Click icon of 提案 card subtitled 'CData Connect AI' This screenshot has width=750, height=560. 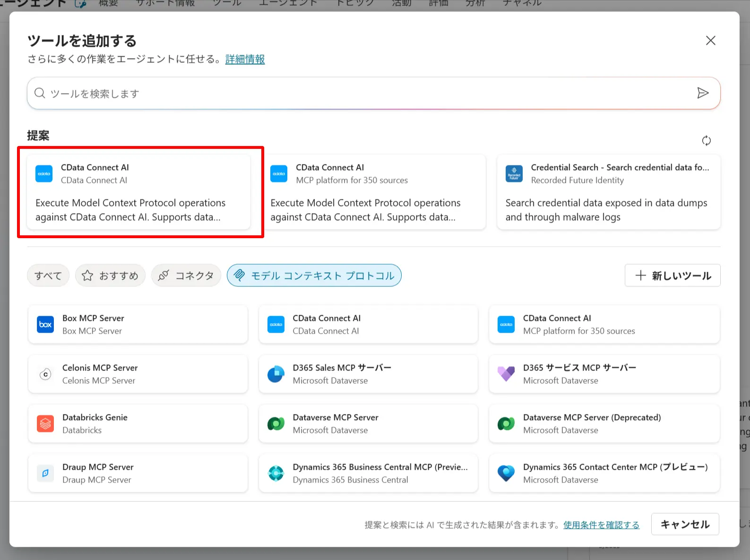[x=44, y=174]
